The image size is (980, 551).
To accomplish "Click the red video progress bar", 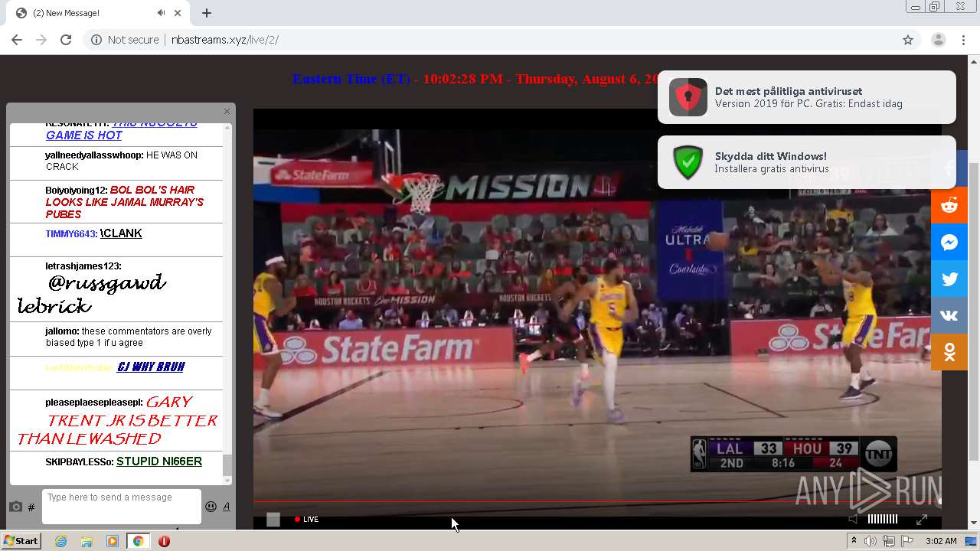I will (597, 502).
